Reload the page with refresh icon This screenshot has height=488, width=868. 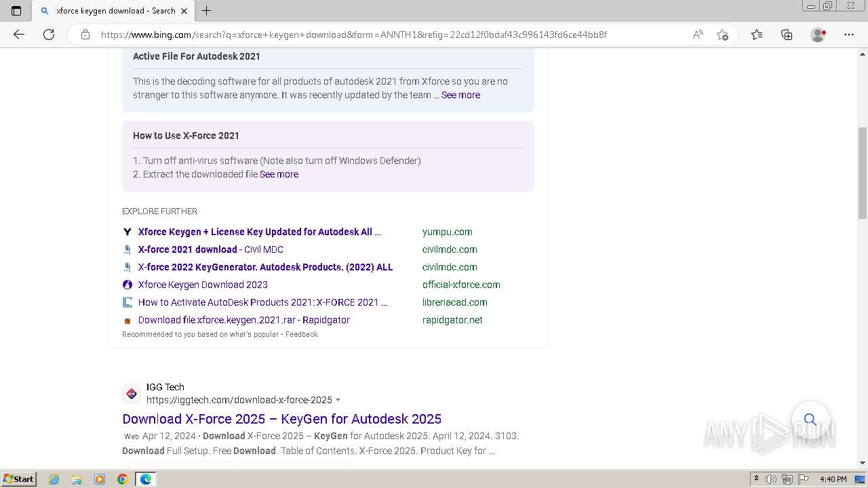pos(49,35)
